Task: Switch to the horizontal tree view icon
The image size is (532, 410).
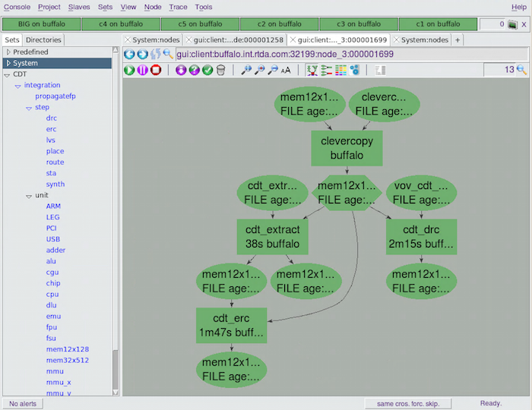Action: [x=327, y=70]
